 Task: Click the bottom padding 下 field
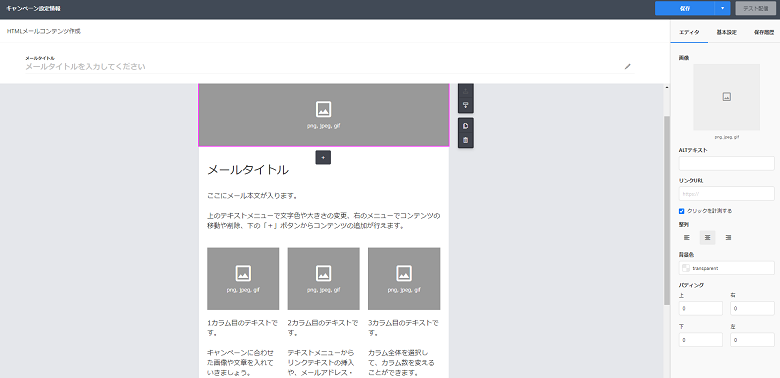[x=700, y=340]
